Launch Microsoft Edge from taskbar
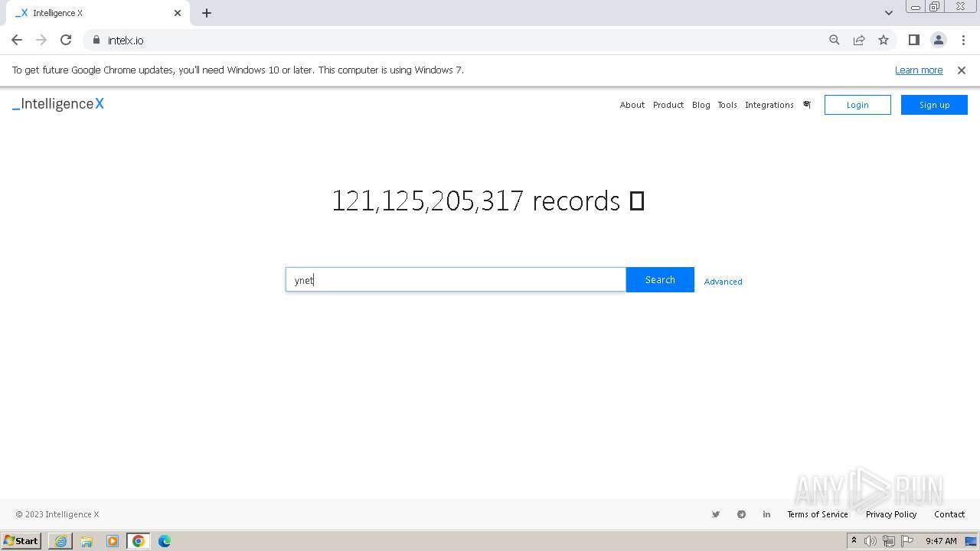980x551 pixels. [x=165, y=541]
